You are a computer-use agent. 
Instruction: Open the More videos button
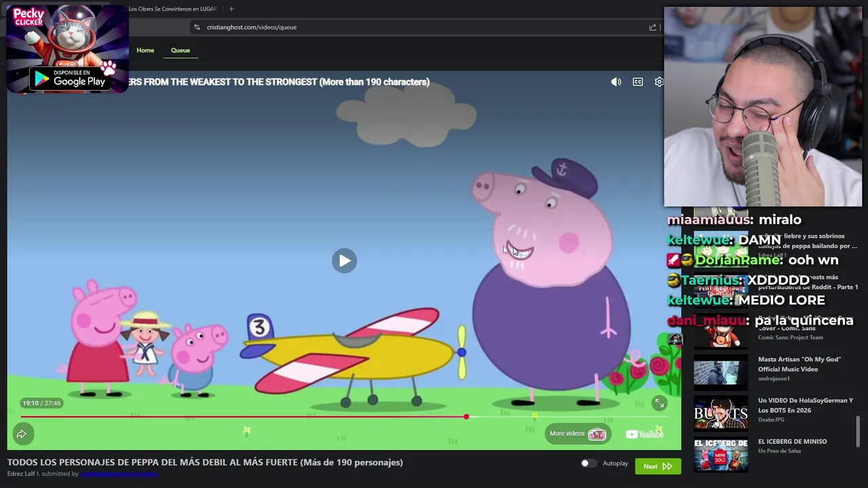tap(578, 434)
